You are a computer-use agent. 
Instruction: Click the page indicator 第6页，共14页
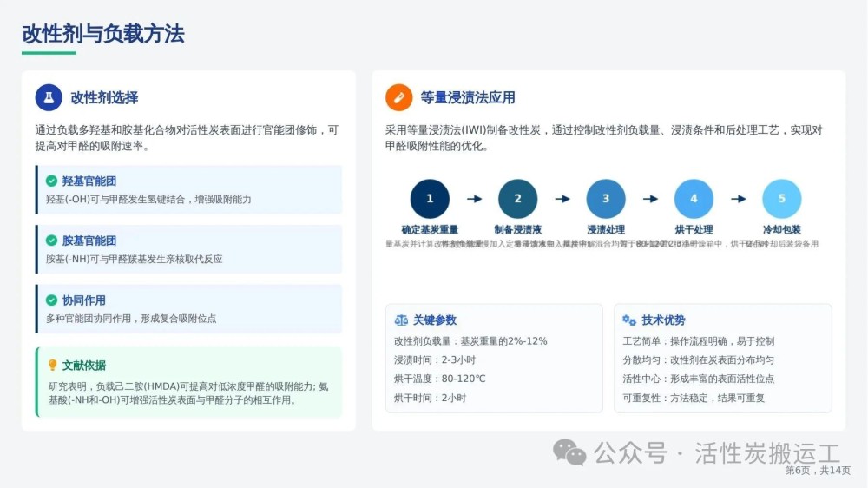point(818,471)
